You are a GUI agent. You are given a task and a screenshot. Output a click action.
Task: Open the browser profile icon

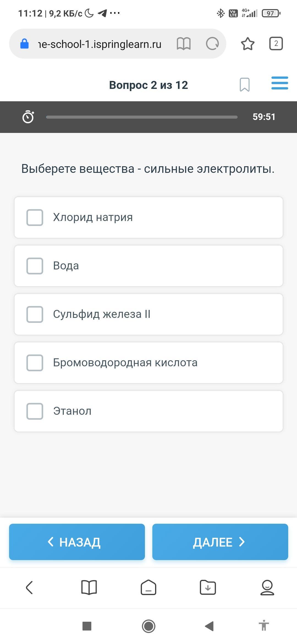[267, 588]
